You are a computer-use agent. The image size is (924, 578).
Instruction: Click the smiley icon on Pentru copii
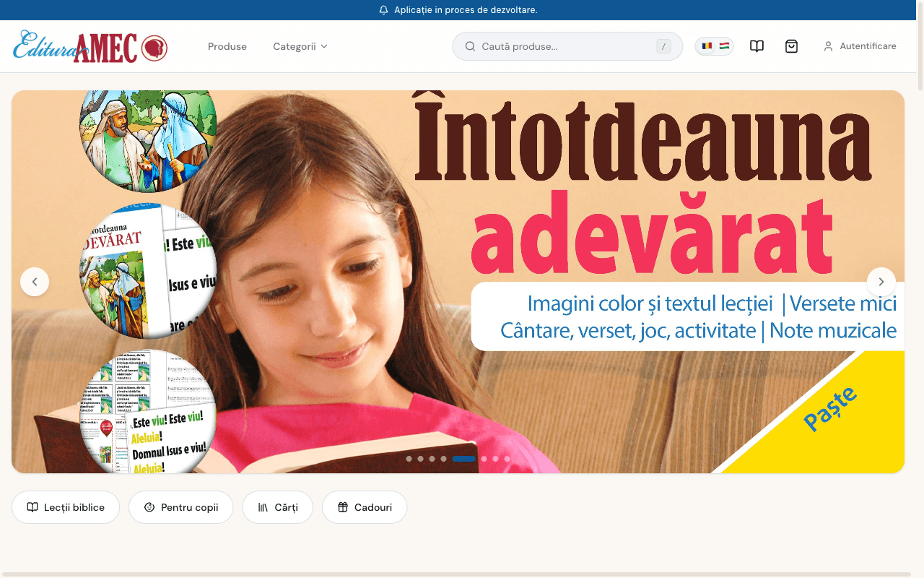(148, 507)
